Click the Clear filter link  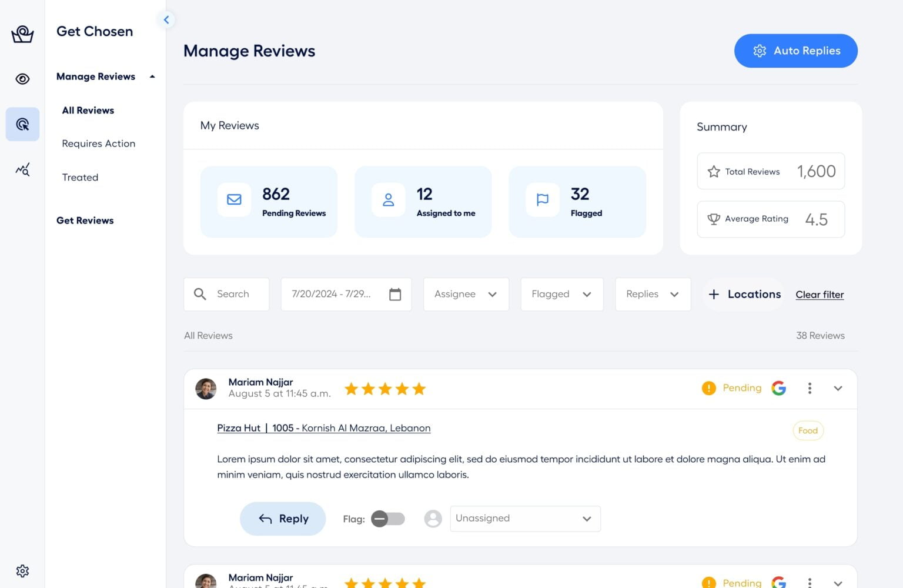[x=820, y=295]
